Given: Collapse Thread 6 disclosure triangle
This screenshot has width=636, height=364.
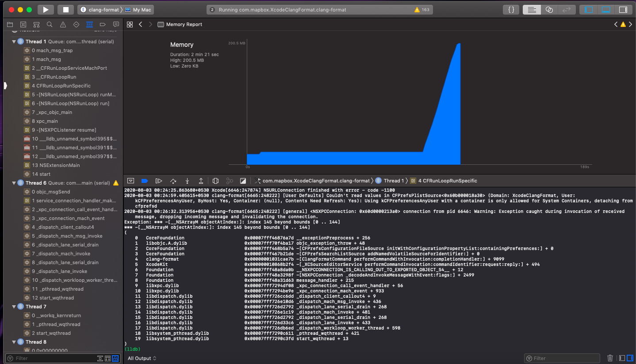Looking at the screenshot, I should 14,183.
